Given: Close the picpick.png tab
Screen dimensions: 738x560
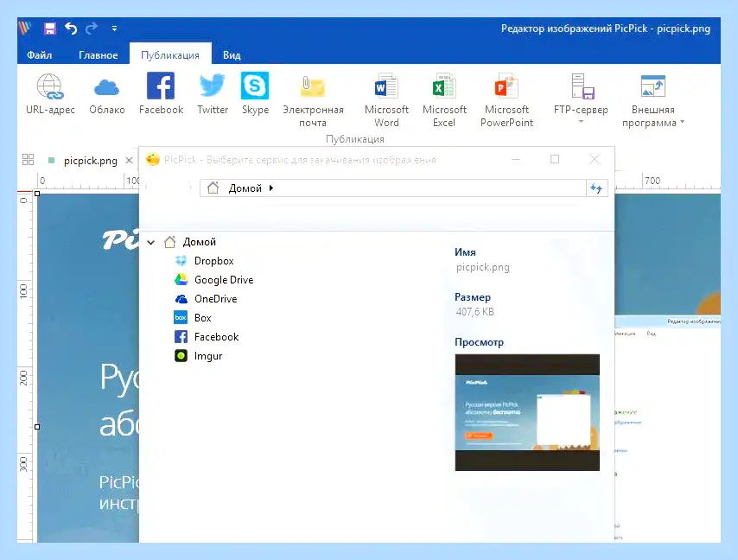Looking at the screenshot, I should click(129, 161).
